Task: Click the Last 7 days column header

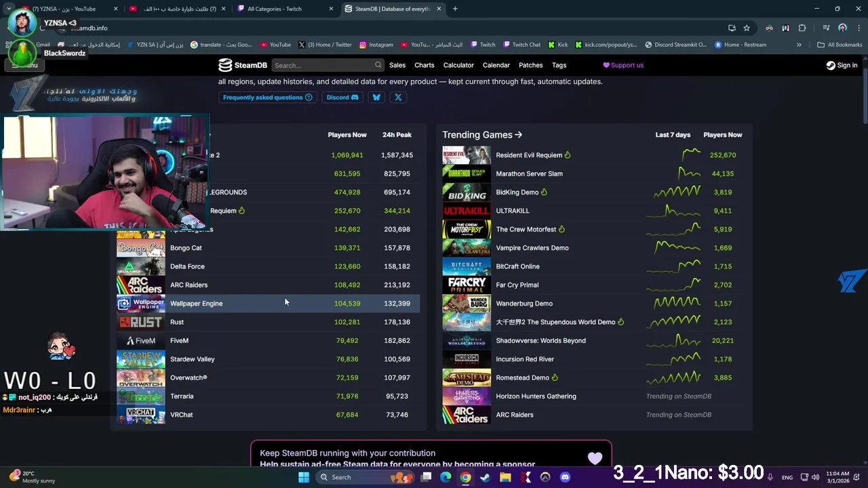Action: pyautogui.click(x=673, y=135)
